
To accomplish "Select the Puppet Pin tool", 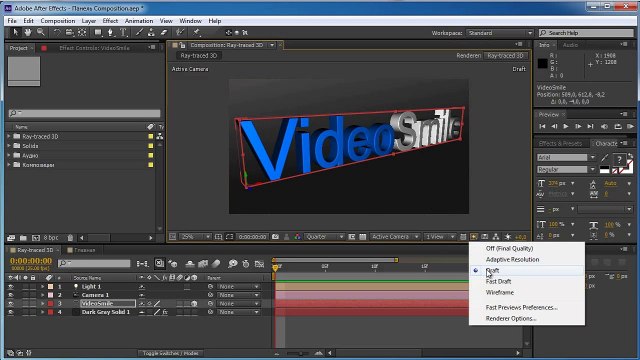I will click(x=196, y=32).
